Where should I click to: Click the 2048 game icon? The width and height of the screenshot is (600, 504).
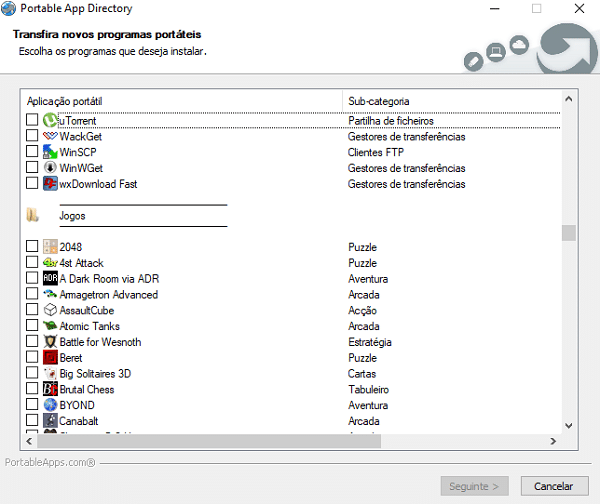50,246
